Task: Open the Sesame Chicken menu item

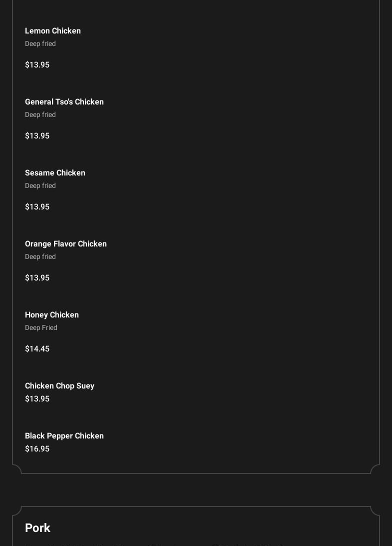Action: (x=55, y=173)
